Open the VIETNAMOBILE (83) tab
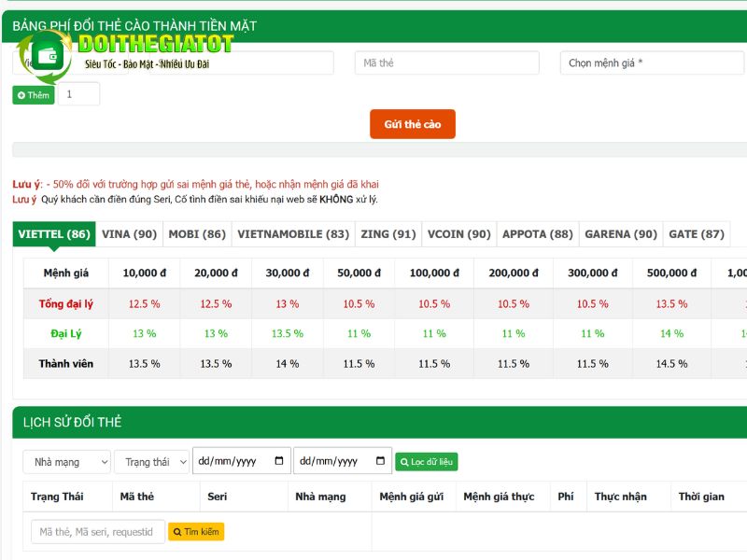Screen dimensions: 747x560 [x=293, y=234]
